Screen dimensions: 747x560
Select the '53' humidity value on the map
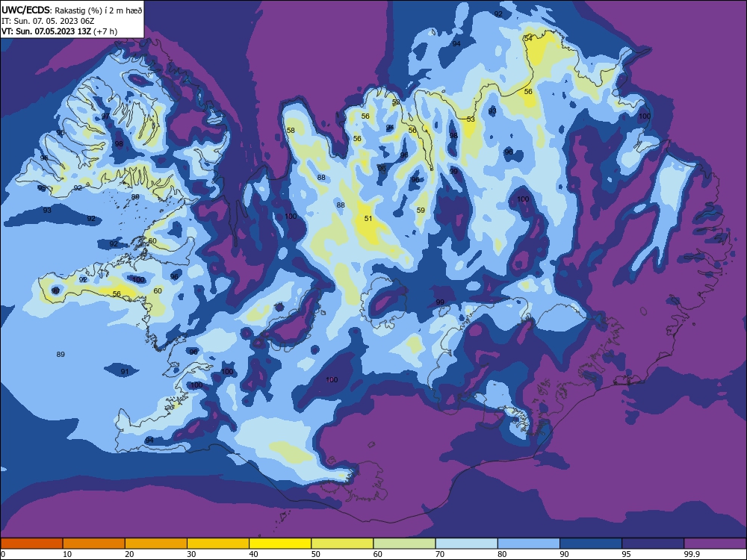point(471,119)
